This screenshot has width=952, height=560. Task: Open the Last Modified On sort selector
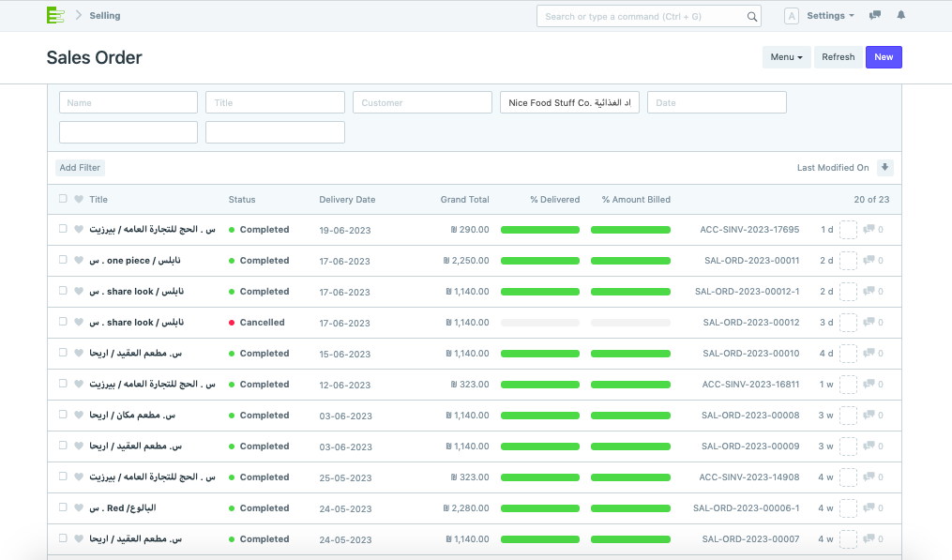(833, 168)
